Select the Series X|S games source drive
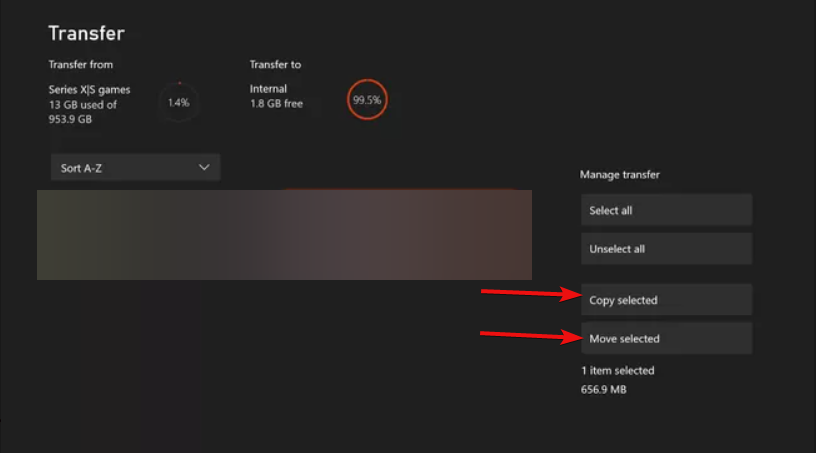Screen dimensions: 816x453 click(90, 90)
